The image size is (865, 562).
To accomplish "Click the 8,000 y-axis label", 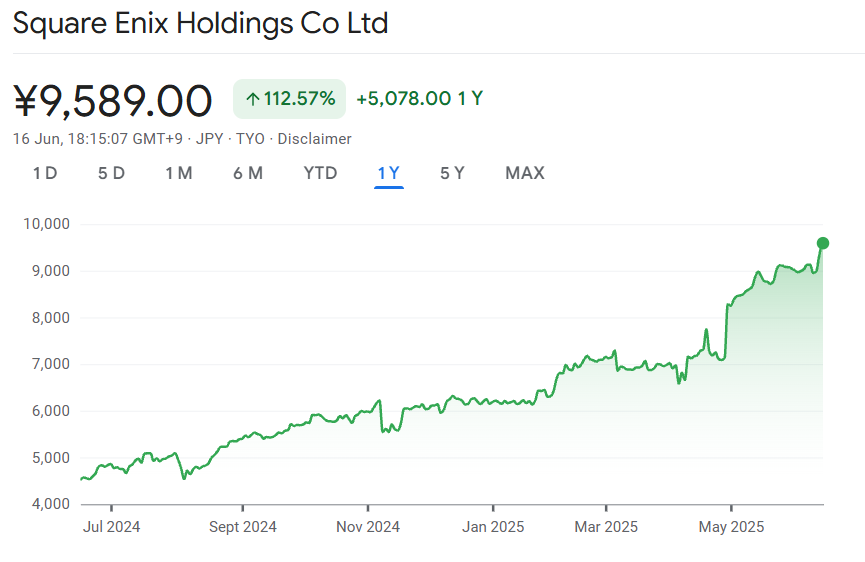I will pos(51,318).
